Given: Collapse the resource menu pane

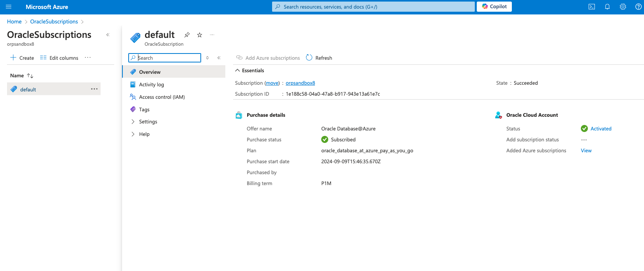Looking at the screenshot, I should (x=219, y=58).
